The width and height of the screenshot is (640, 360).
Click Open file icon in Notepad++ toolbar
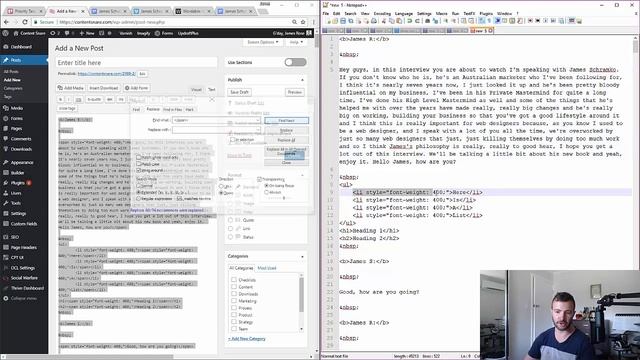pos(335,21)
